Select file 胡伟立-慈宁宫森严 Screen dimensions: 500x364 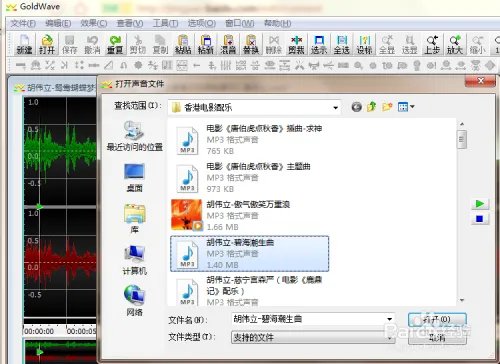coord(250,291)
